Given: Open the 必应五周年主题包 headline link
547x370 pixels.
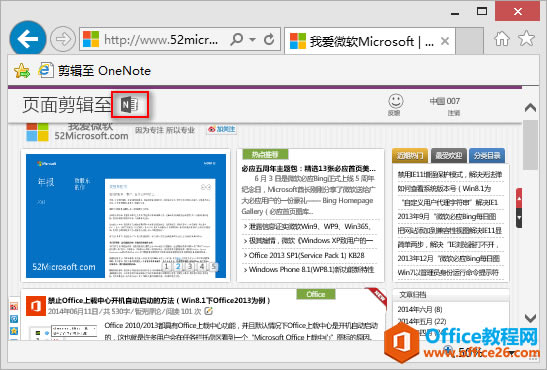Looking at the screenshot, I should (x=309, y=169).
